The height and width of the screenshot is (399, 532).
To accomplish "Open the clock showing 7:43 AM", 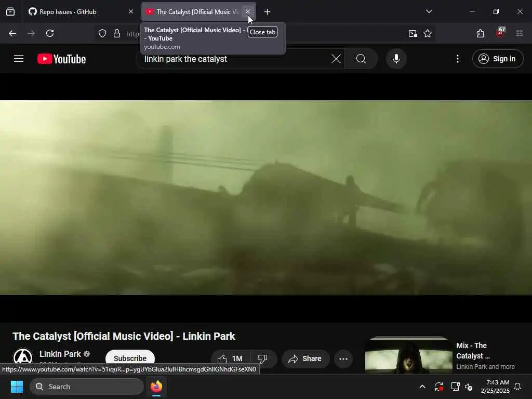I will [495, 387].
